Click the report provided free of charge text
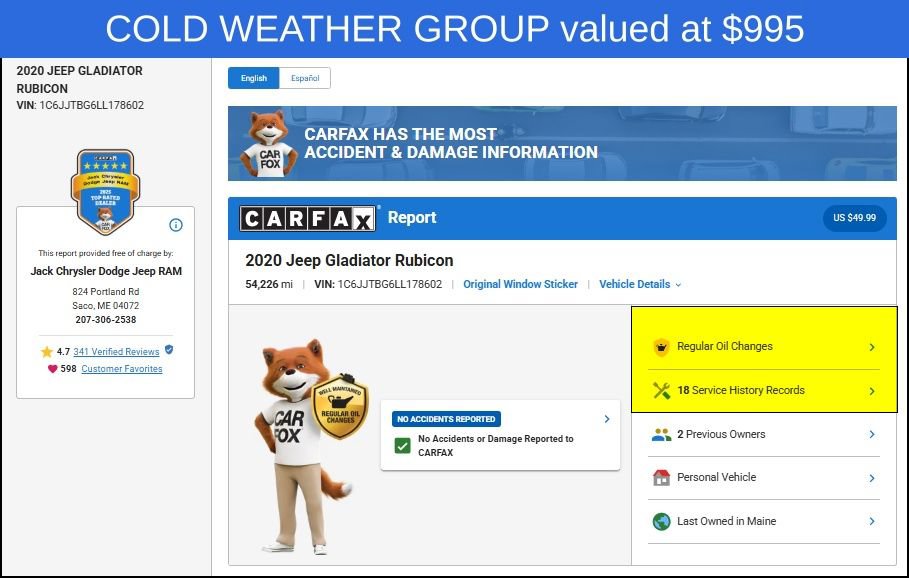This screenshot has height=578, width=909. tap(106, 253)
